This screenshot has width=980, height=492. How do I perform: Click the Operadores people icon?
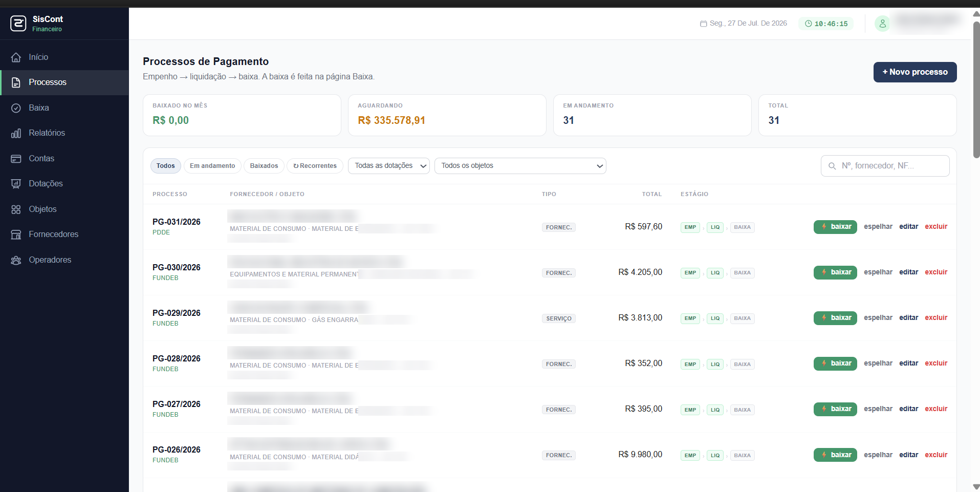16,260
